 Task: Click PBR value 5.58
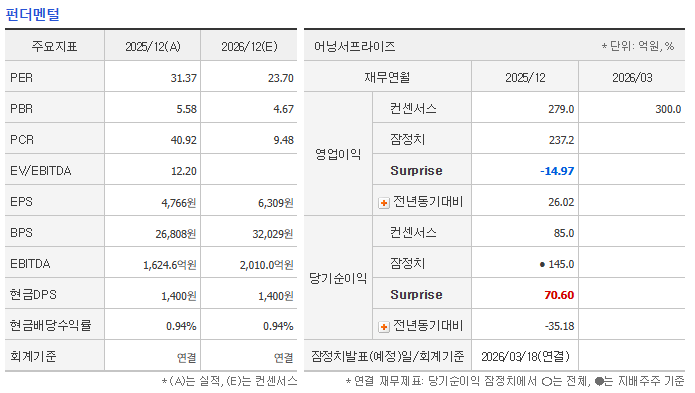186,109
